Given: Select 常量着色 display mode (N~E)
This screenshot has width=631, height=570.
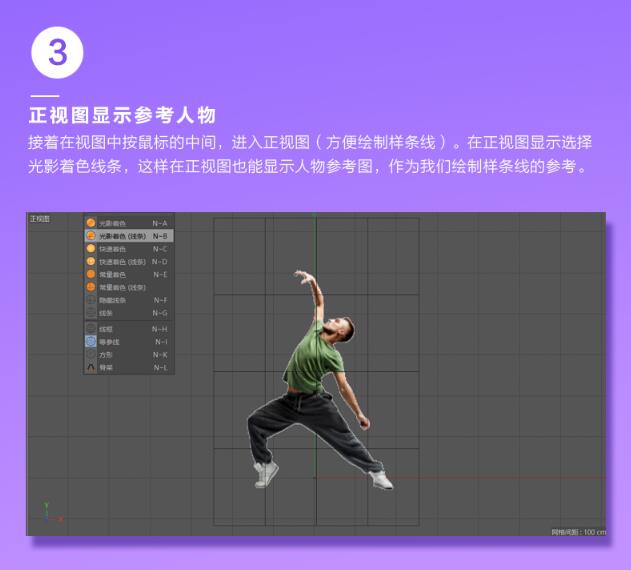Looking at the screenshot, I should 129,275.
